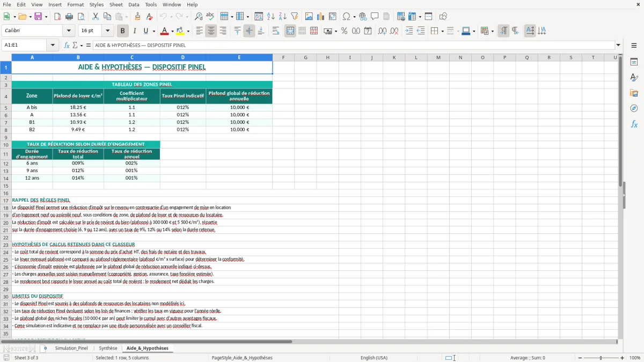Open the Data menu
This screenshot has height=362, width=644.
pyautogui.click(x=134, y=4)
